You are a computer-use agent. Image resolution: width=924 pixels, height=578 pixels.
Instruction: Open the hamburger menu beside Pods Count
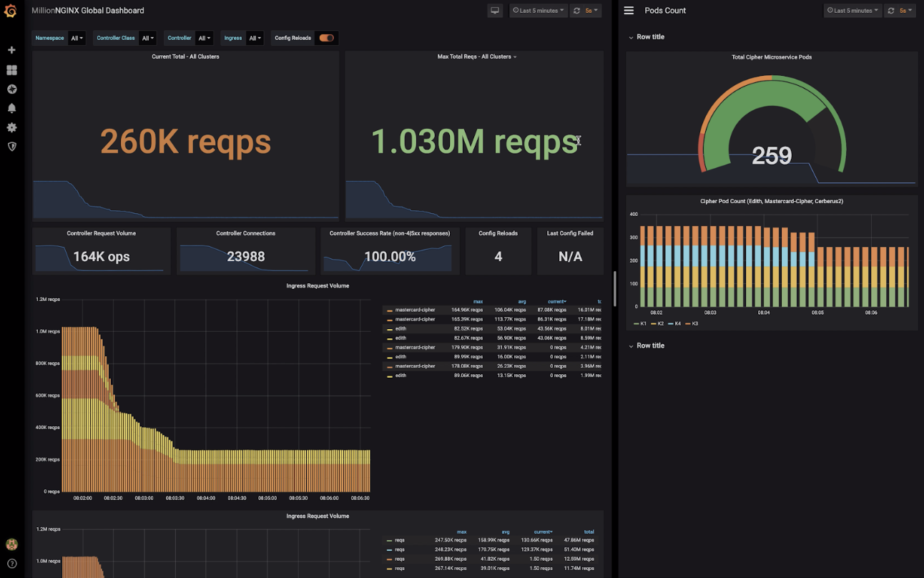click(x=629, y=11)
